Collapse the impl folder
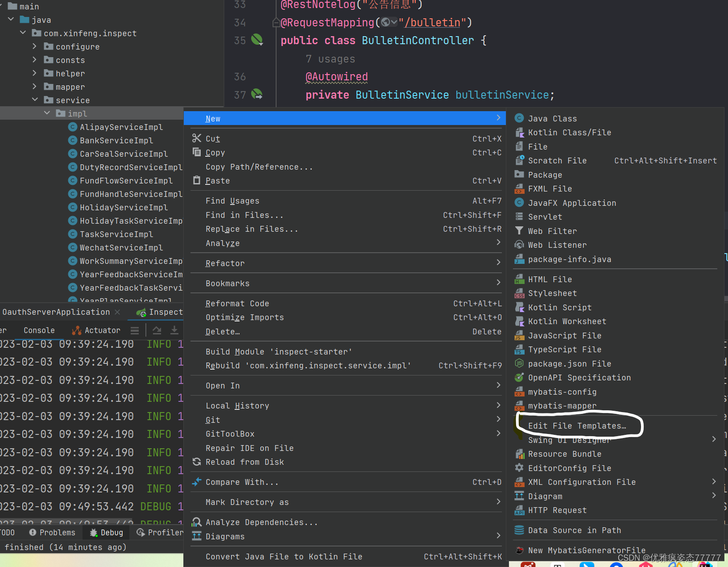Screen dimensions: 728x567 point(47,113)
